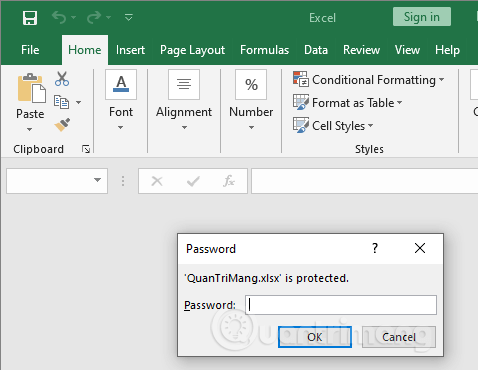Click the Redo arrow icon

[x=94, y=17]
